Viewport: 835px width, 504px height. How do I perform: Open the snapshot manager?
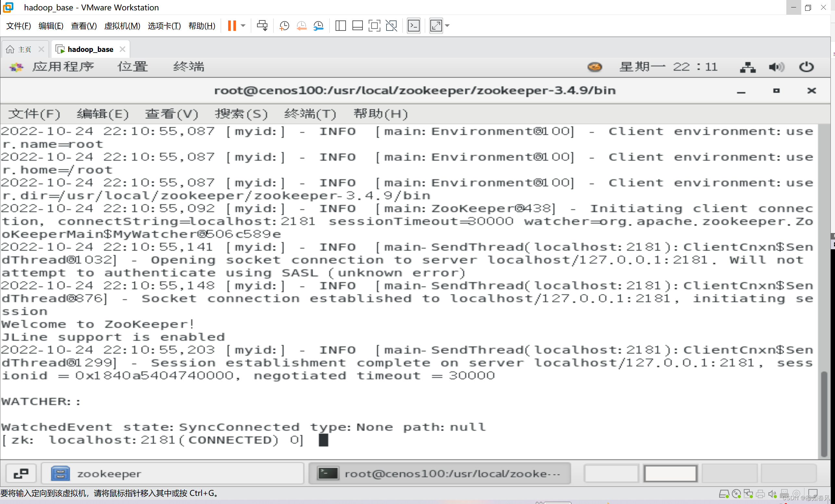point(318,25)
